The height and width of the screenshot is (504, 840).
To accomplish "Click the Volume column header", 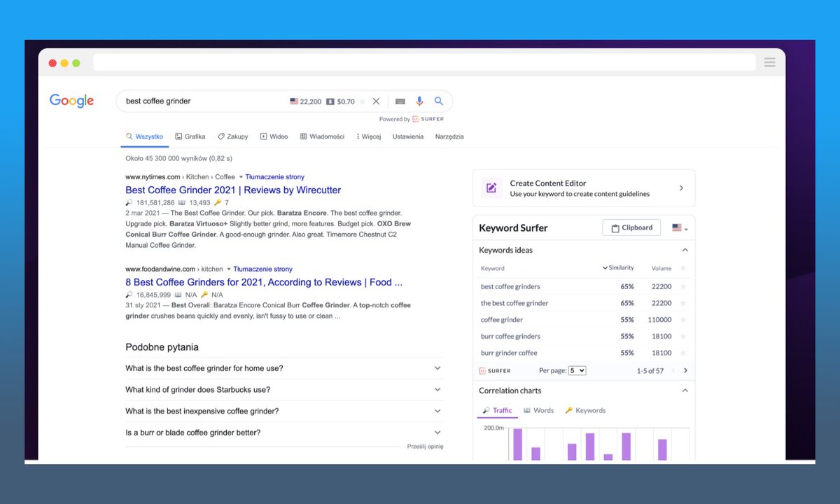I will pos(661,268).
